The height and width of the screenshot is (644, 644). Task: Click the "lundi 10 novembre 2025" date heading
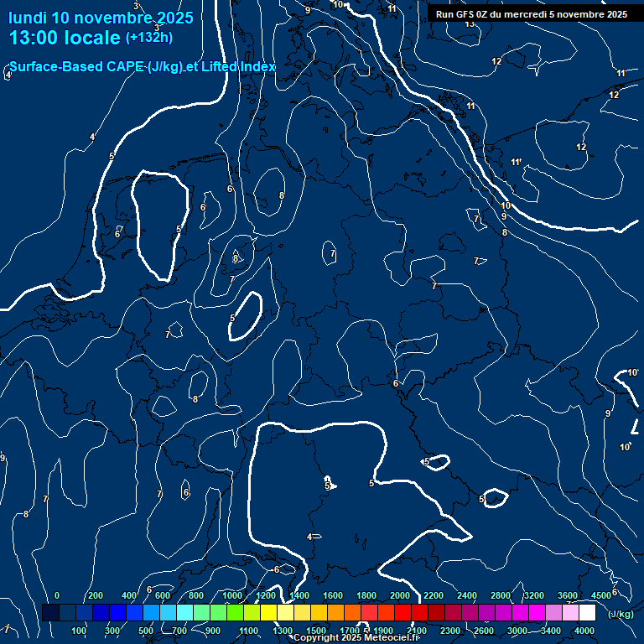pos(101,18)
